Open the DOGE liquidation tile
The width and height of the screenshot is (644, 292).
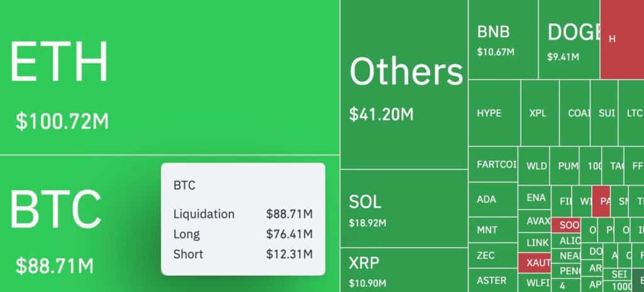[x=569, y=39]
